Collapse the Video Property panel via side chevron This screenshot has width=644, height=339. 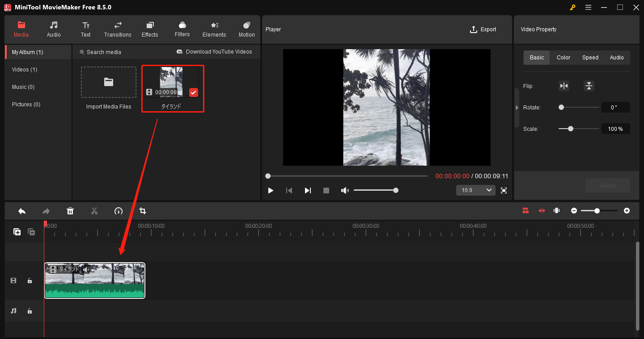[517, 107]
